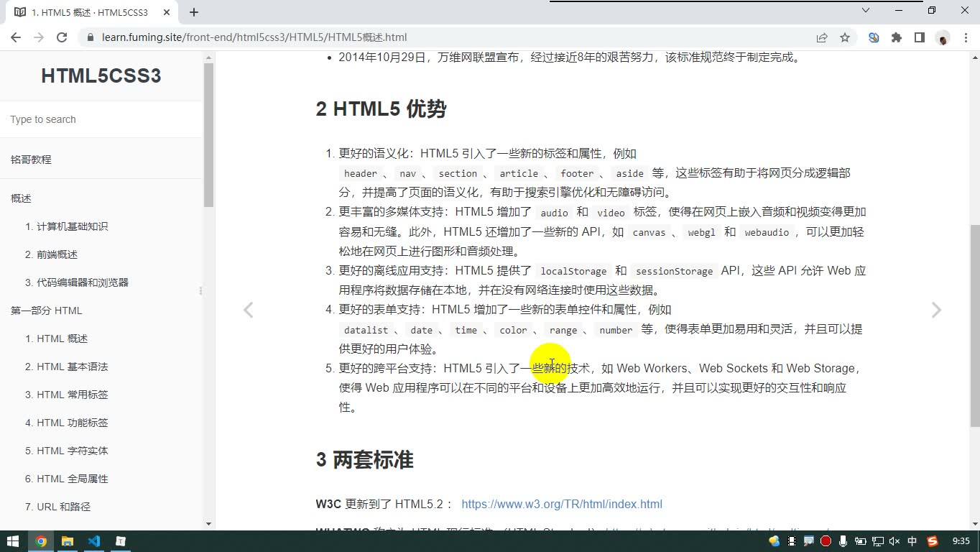This screenshot has width=980, height=552.
Task: Open the 9:35 taskbar clock
Action: 961,541
